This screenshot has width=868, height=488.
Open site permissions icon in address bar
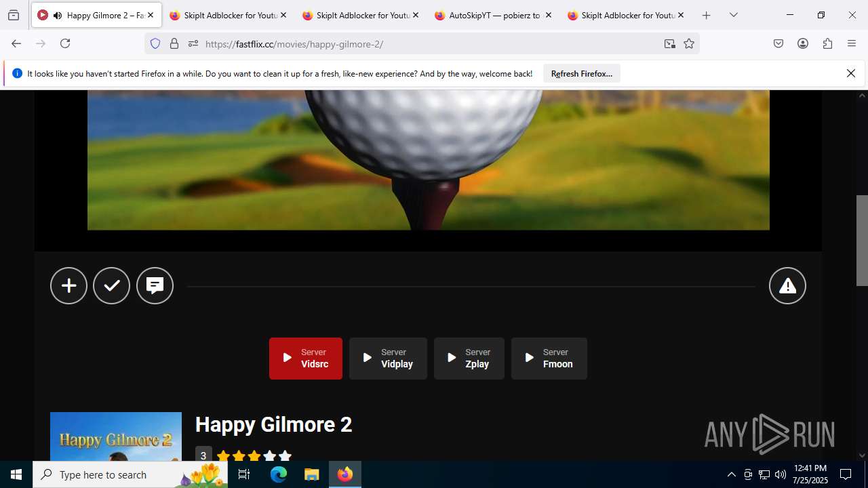tap(193, 44)
